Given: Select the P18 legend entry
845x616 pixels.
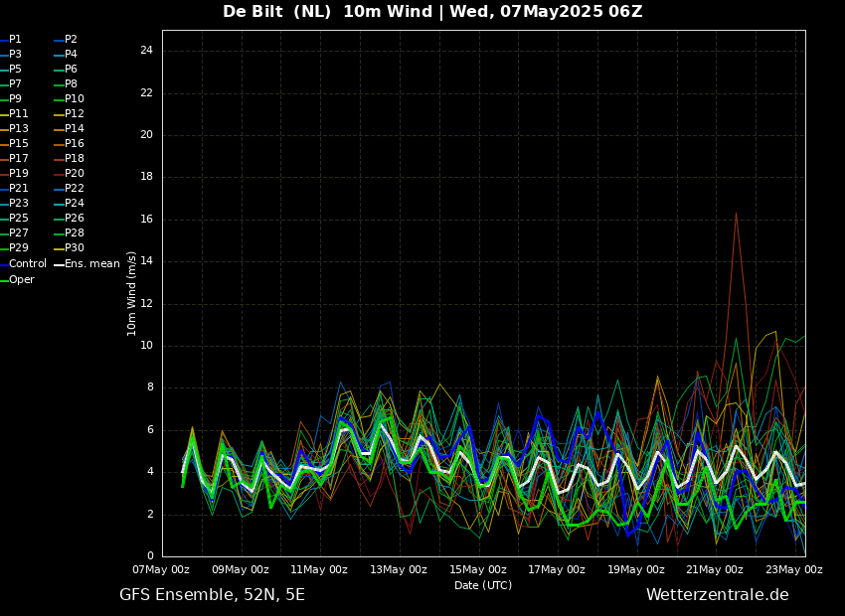Looking at the screenshot, I should click(75, 159).
